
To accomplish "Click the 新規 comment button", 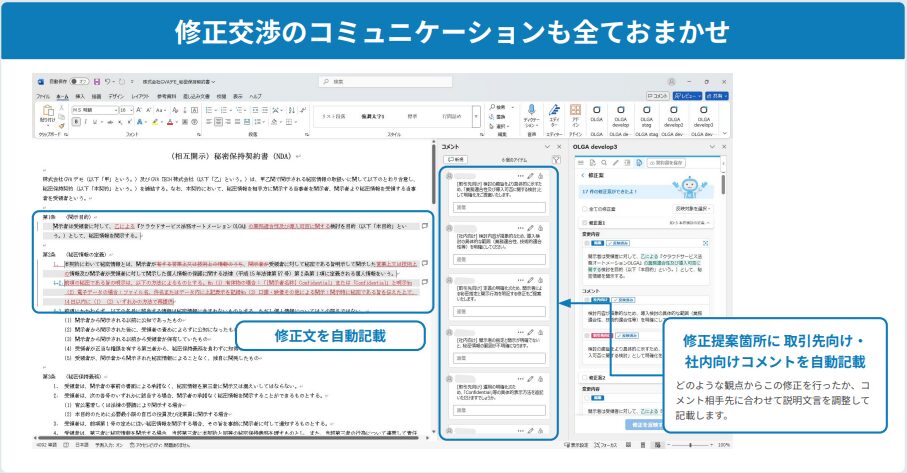I will tap(455, 160).
